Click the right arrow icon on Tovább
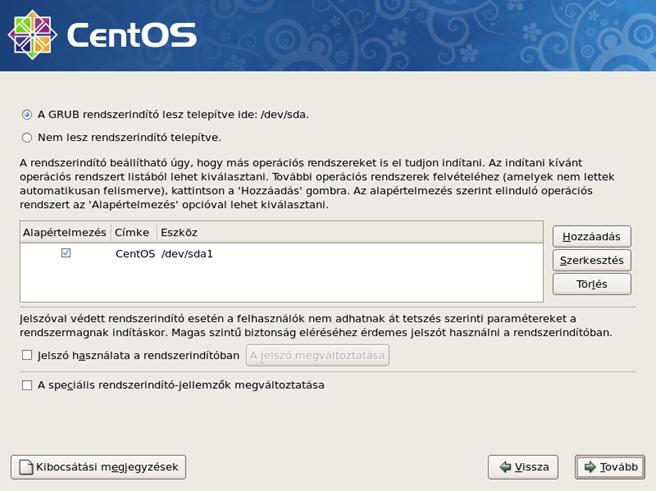 tap(591, 467)
